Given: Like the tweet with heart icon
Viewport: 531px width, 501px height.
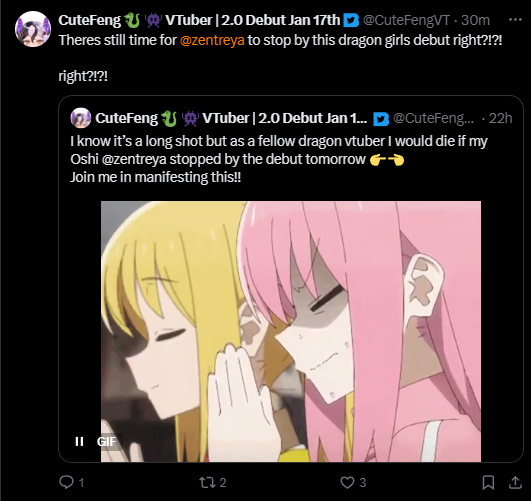Looking at the screenshot, I should [x=347, y=482].
